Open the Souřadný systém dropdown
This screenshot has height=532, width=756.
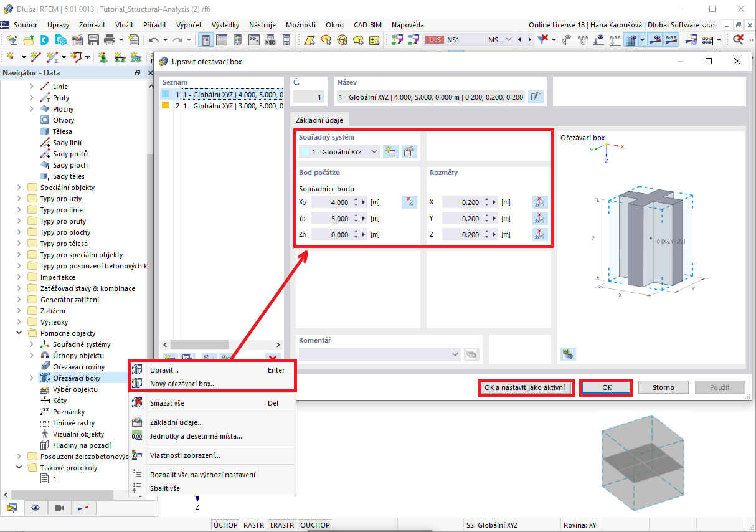click(339, 151)
